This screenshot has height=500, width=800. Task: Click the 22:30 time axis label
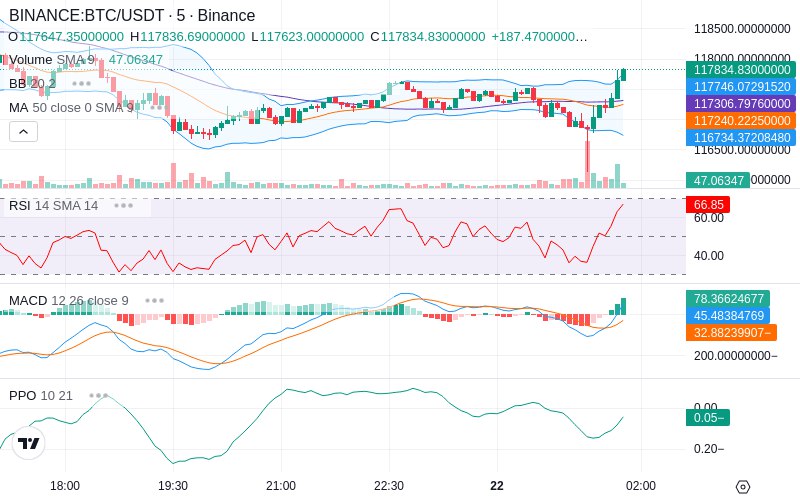tap(389, 486)
